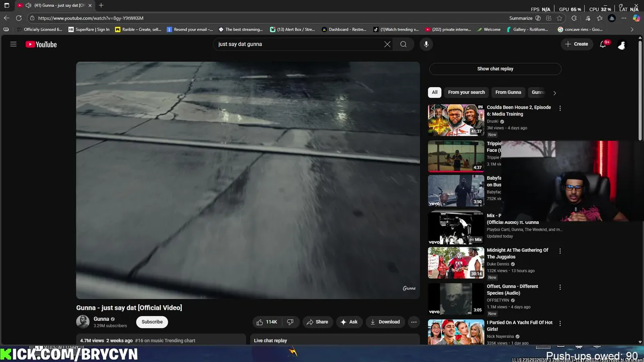This screenshot has width=644, height=362.
Task: Open options for Offset, Gunna Different Species
Action: point(560,287)
